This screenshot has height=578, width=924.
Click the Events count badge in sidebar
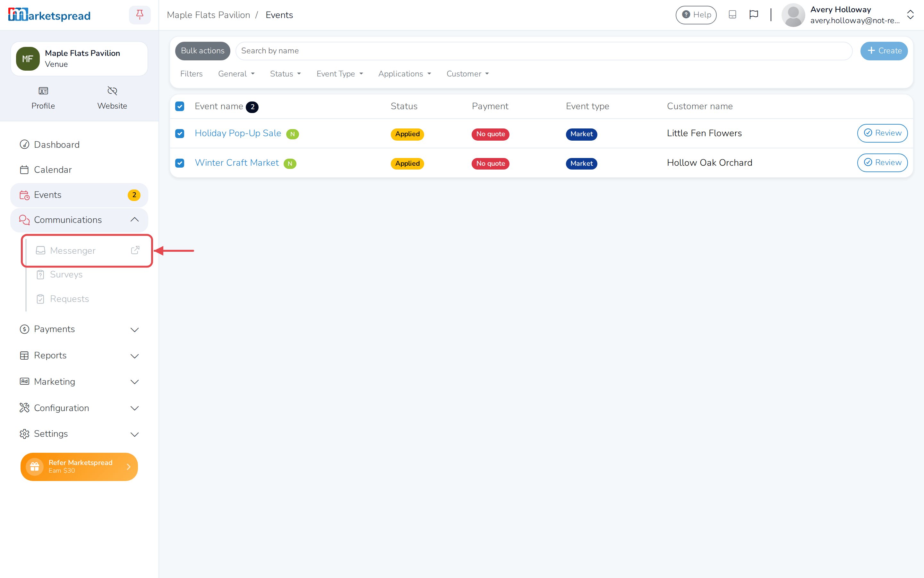[134, 195]
